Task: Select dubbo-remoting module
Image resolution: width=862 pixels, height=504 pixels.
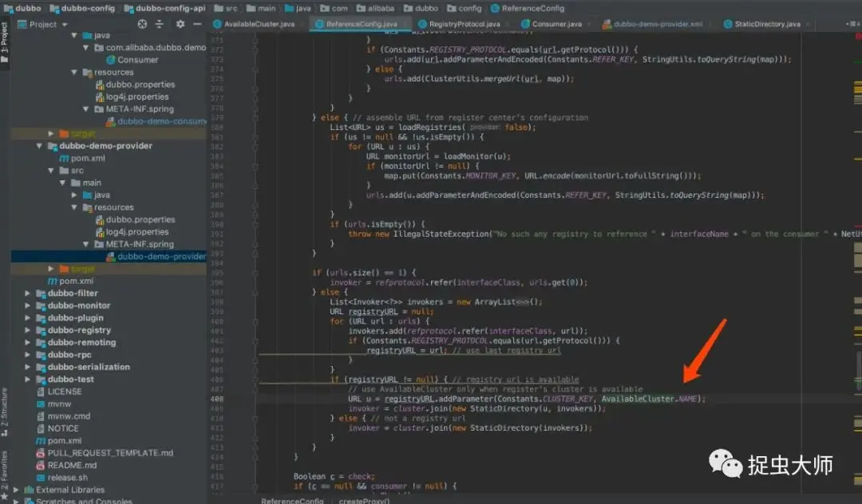Action: 81,342
